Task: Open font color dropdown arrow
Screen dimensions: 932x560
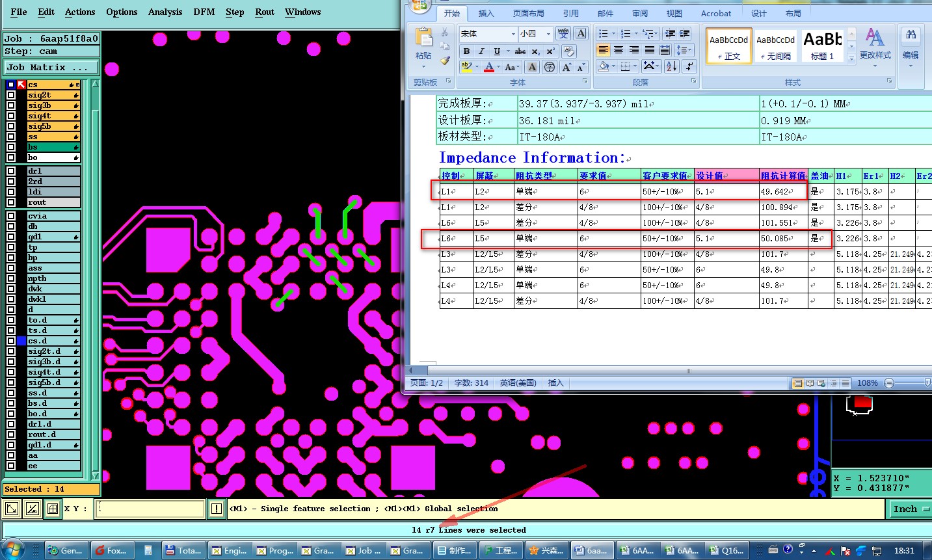Action: [x=499, y=67]
